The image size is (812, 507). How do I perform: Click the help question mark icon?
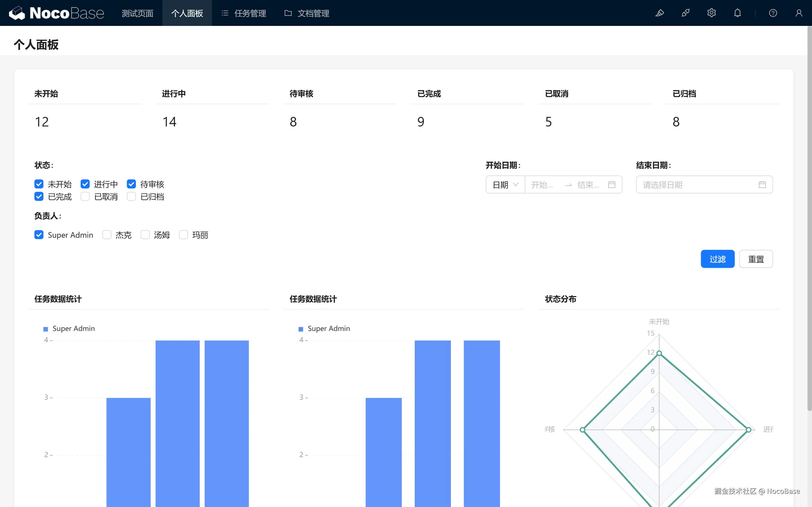(773, 13)
